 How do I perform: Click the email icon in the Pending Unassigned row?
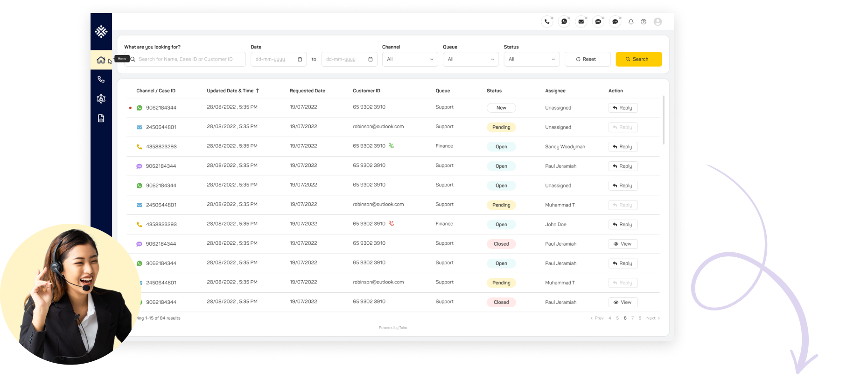tap(139, 127)
